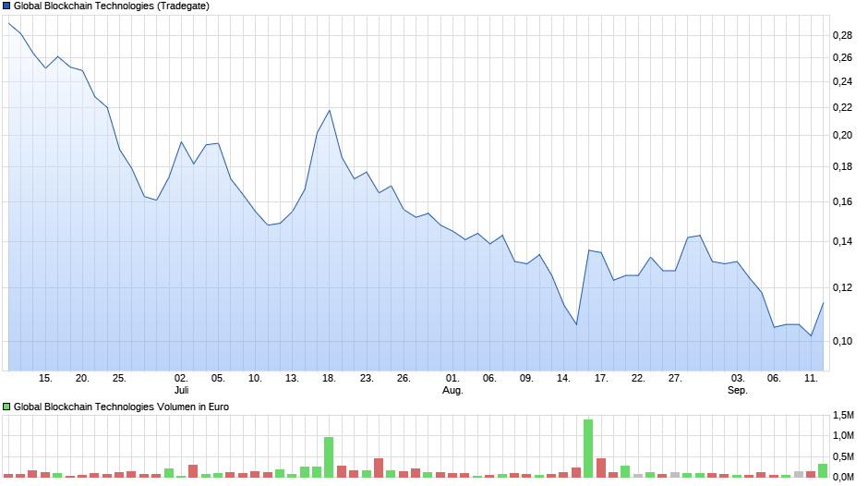Click the blue legend square beside Global Blockchain Technologies (Tradegate)
868x486 pixels.
(6, 6)
